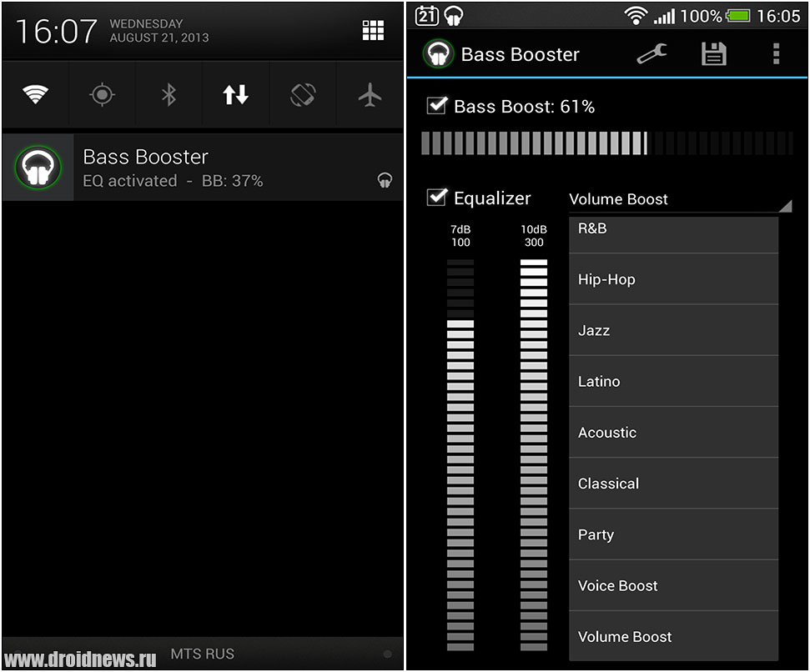Open settings with the wrench icon
Image resolution: width=810 pixels, height=672 pixels.
tap(652, 53)
